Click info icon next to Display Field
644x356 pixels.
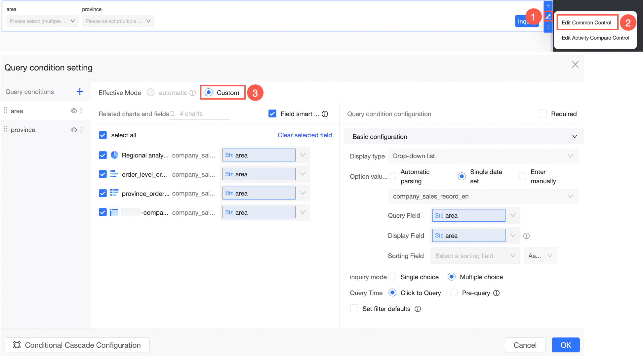pos(527,236)
